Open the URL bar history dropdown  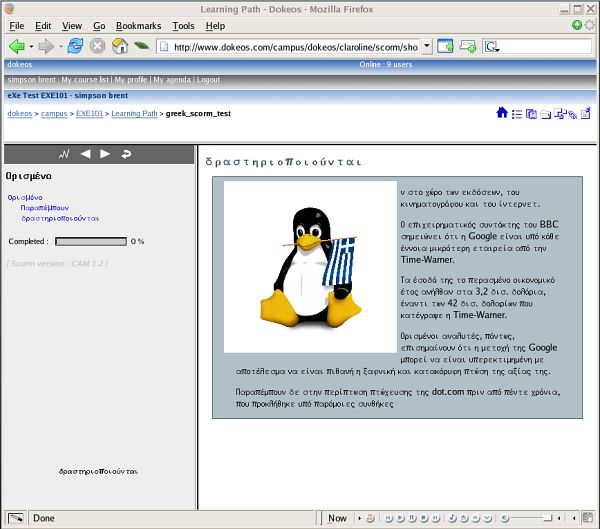tap(427, 46)
